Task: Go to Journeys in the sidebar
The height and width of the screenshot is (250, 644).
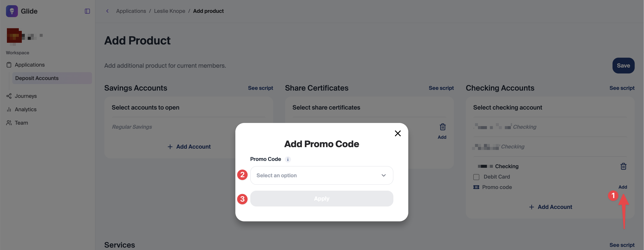Action: (x=26, y=96)
